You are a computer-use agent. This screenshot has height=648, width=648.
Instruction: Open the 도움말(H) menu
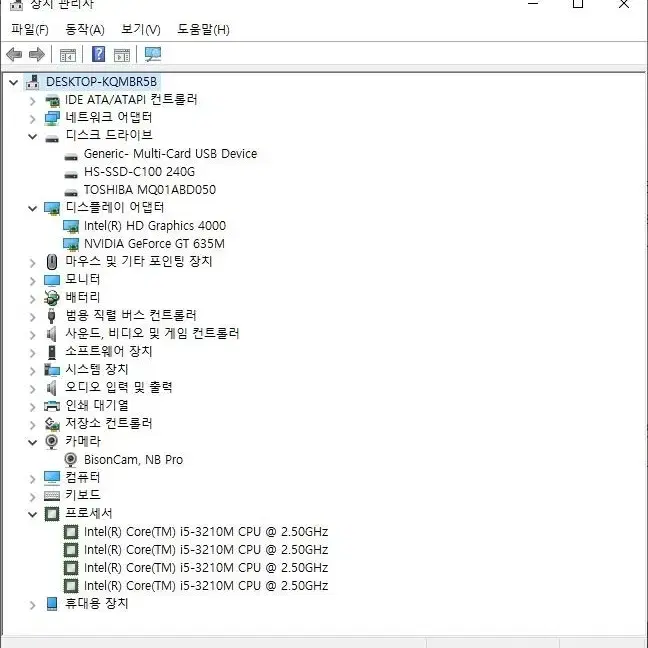[x=203, y=29]
